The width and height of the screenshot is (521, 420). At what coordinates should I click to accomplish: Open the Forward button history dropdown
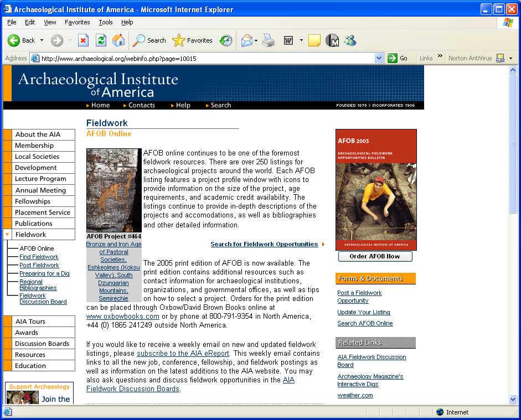(70, 40)
